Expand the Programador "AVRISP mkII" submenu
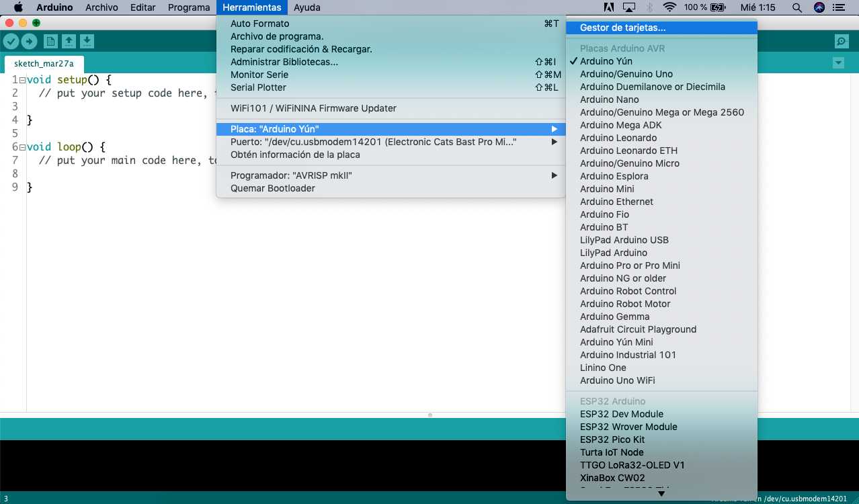Image resolution: width=859 pixels, height=504 pixels. pos(391,175)
